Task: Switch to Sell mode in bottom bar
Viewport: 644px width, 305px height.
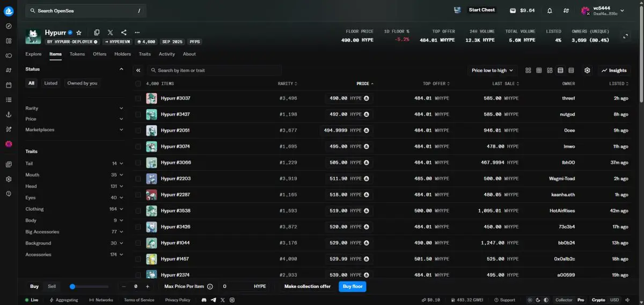Action: coord(52,287)
